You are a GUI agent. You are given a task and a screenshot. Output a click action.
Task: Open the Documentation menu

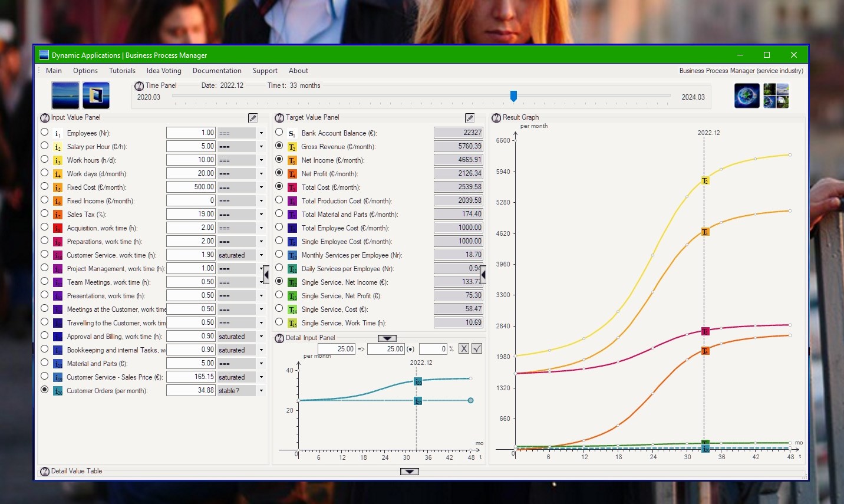point(217,71)
